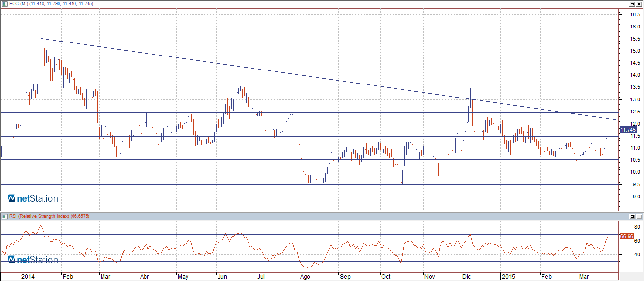644x281 pixels.
Task: Click the 2015 label on time axis
Action: click(x=508, y=277)
